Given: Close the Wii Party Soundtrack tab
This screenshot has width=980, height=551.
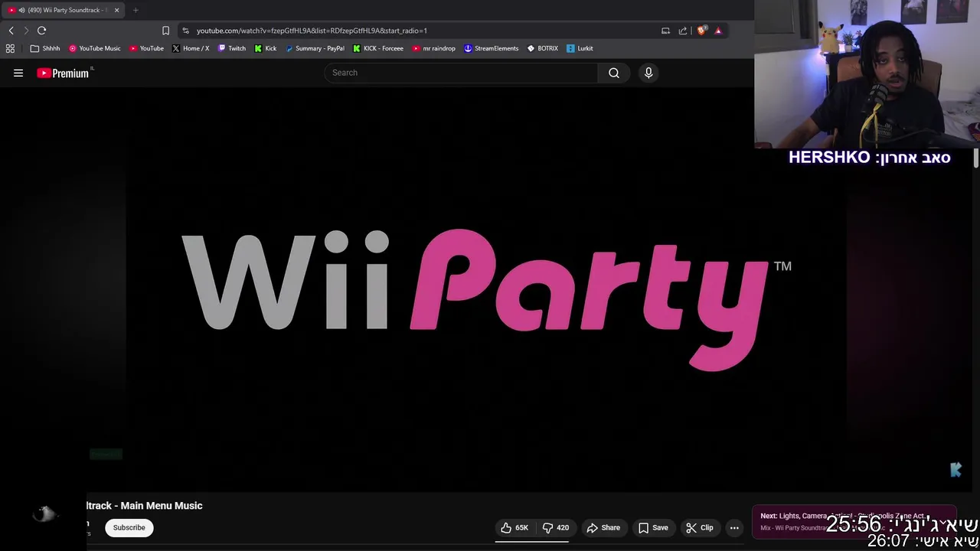Looking at the screenshot, I should (116, 10).
